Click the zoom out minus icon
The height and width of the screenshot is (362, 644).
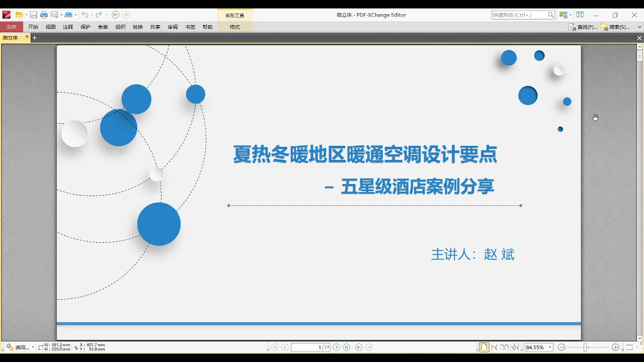561,347
